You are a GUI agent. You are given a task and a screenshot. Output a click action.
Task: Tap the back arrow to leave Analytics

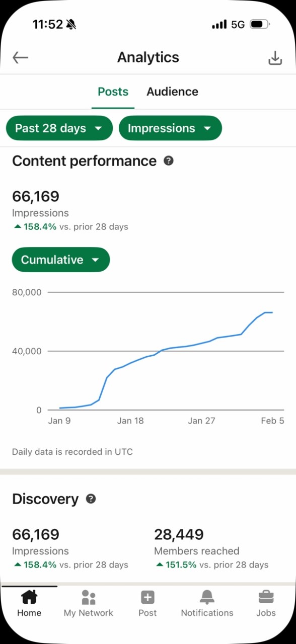[20, 57]
